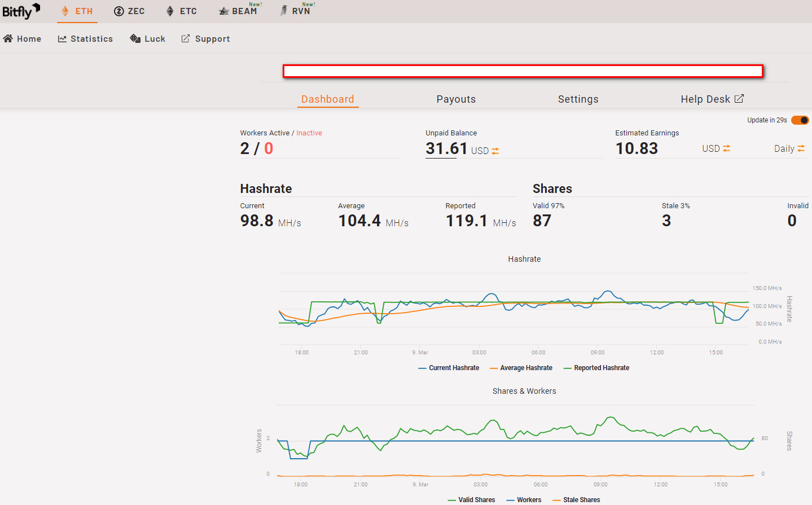Go to the Home page

click(23, 39)
